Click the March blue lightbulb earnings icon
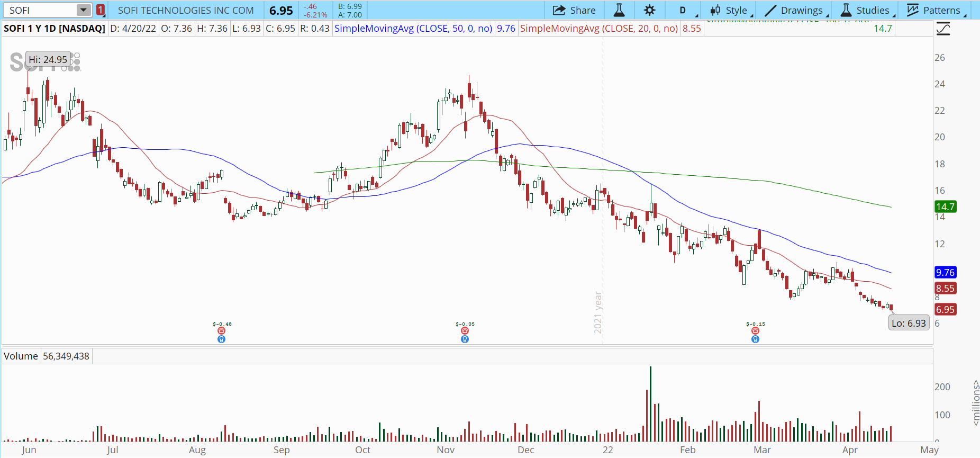Image resolution: width=980 pixels, height=458 pixels. (755, 339)
